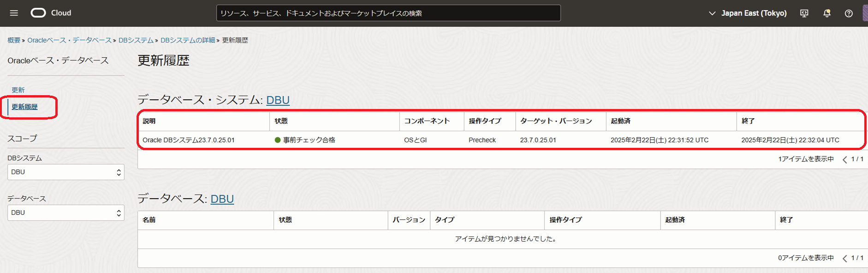The image size is (868, 273).
Task: Click the 0アイテムを表示中 count text
Action: pos(806,258)
